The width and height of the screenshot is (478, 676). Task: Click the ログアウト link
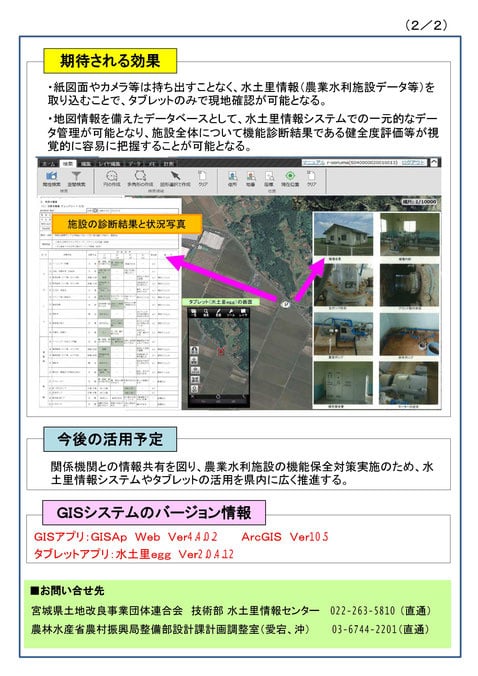413,163
